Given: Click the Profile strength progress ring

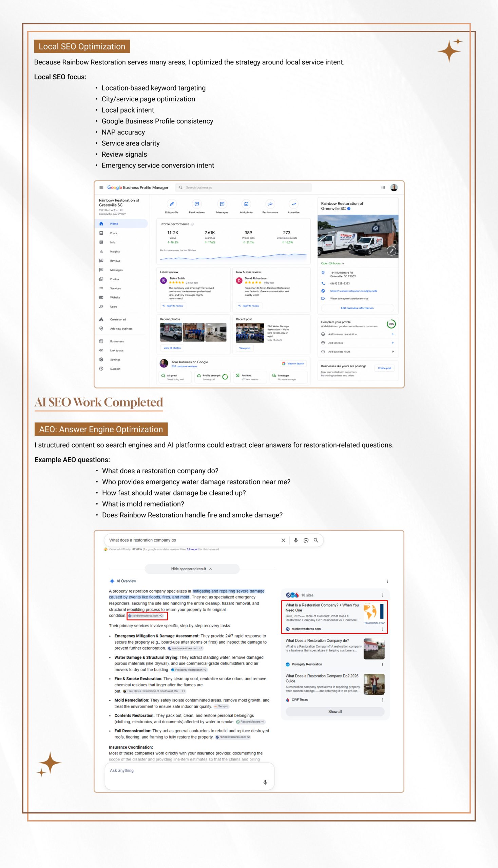Looking at the screenshot, I should coord(225,377).
